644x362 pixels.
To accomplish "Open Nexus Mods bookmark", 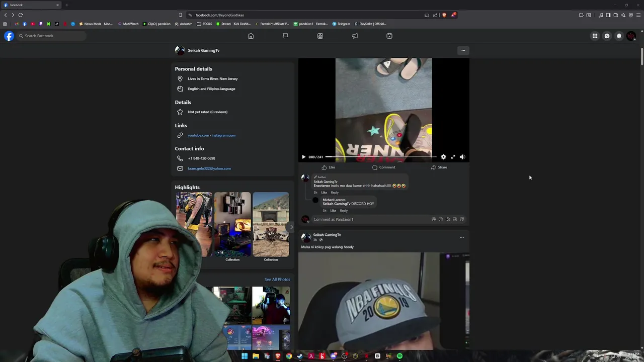I will coord(96,24).
